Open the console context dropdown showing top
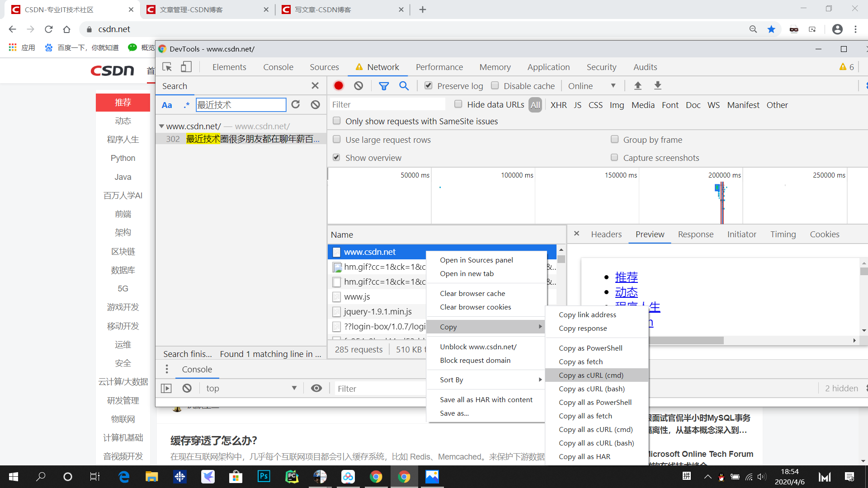This screenshot has height=488, width=868. tap(251, 388)
